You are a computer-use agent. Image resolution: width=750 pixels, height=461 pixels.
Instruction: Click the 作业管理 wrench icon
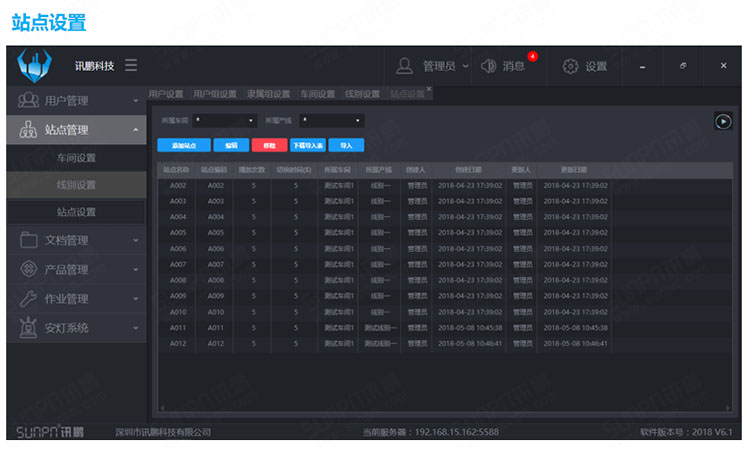click(28, 298)
